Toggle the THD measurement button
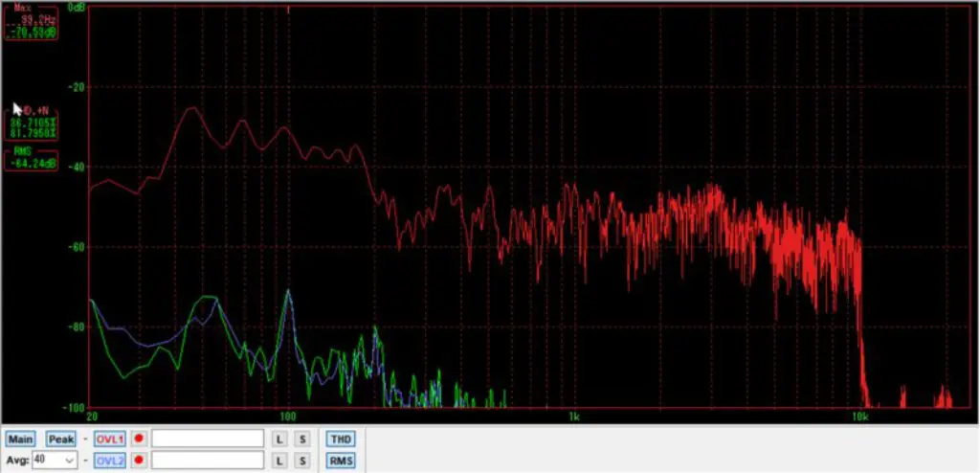The image size is (980, 473). [341, 439]
